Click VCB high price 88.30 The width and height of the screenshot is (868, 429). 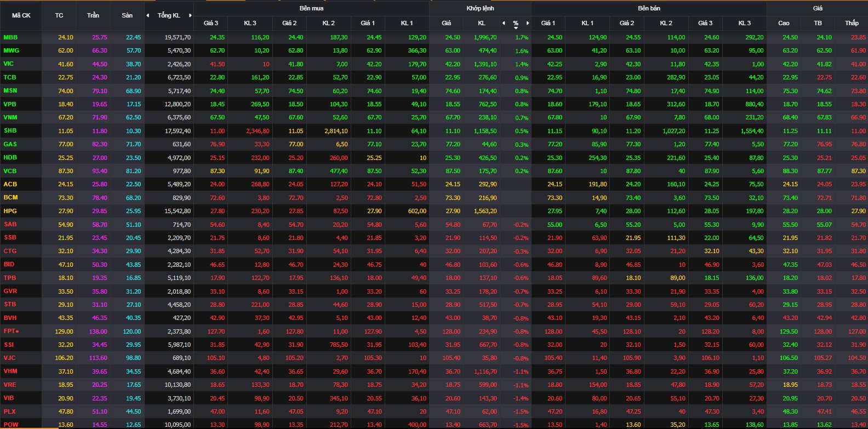tap(790, 171)
